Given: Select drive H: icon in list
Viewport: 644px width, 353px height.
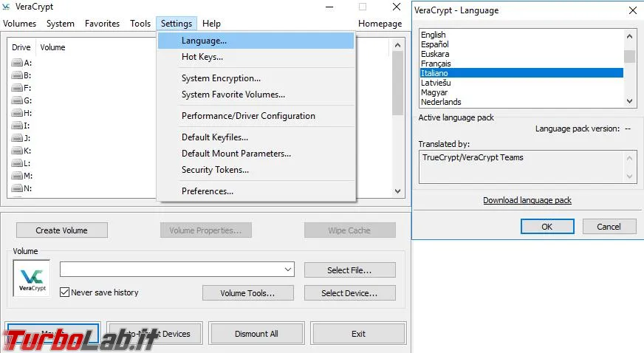Looking at the screenshot, I should 17,114.
